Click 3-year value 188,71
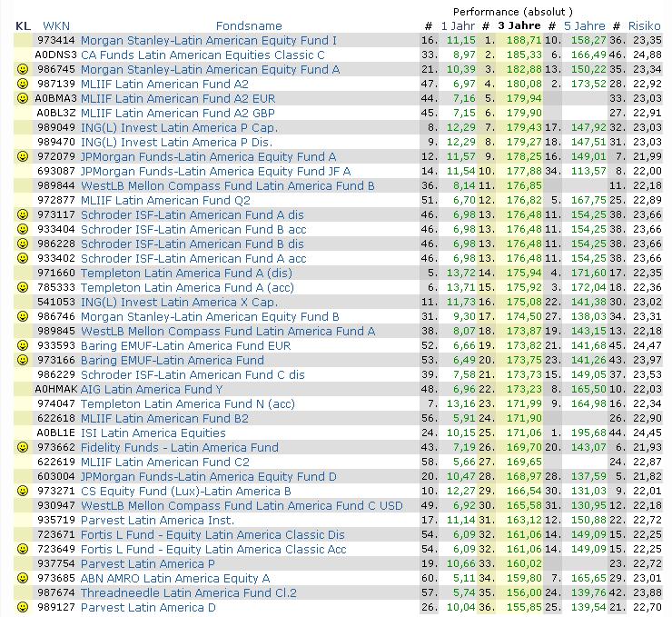Image resolution: width=672 pixels, height=617 pixels. (524, 41)
